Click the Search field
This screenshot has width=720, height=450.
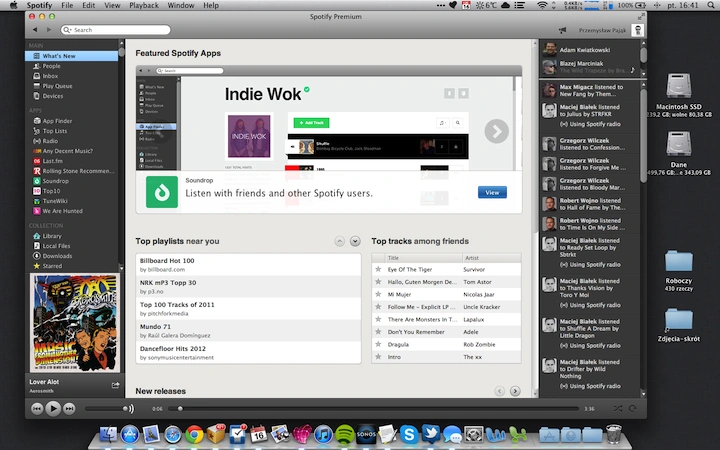pos(116,30)
